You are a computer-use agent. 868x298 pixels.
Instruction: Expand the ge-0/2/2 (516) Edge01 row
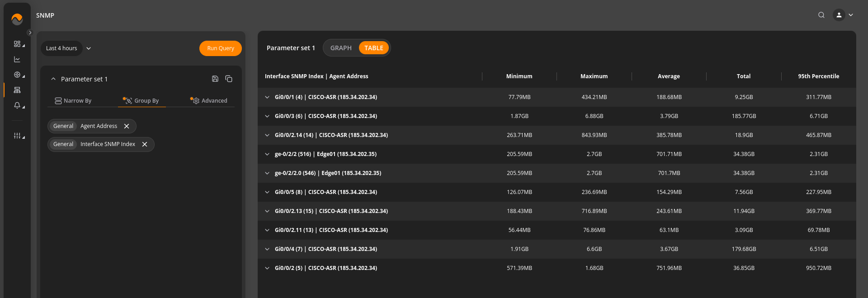pyautogui.click(x=267, y=154)
